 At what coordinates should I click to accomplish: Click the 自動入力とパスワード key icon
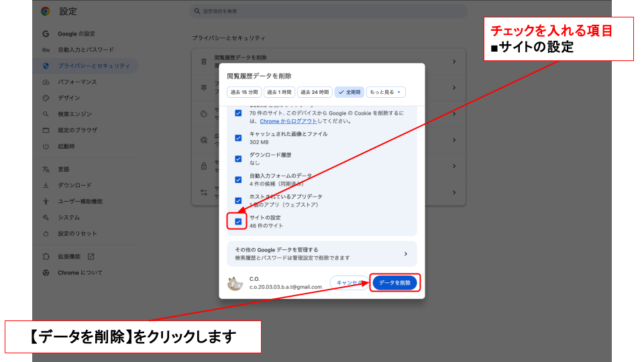[46, 50]
